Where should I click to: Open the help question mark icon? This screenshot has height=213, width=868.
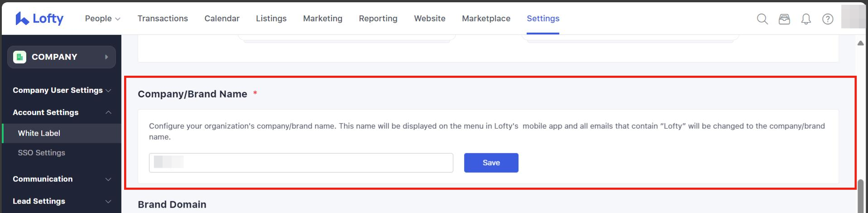click(827, 19)
